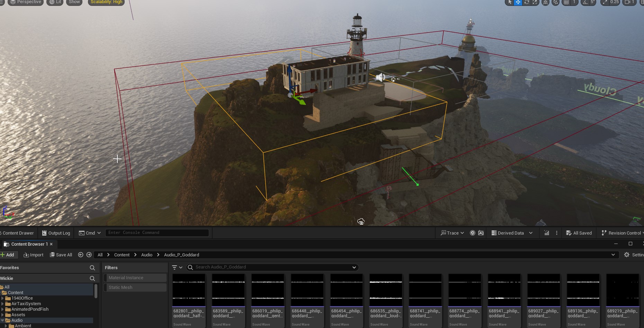Open scale snap value 0.25

click(x=614, y=2)
